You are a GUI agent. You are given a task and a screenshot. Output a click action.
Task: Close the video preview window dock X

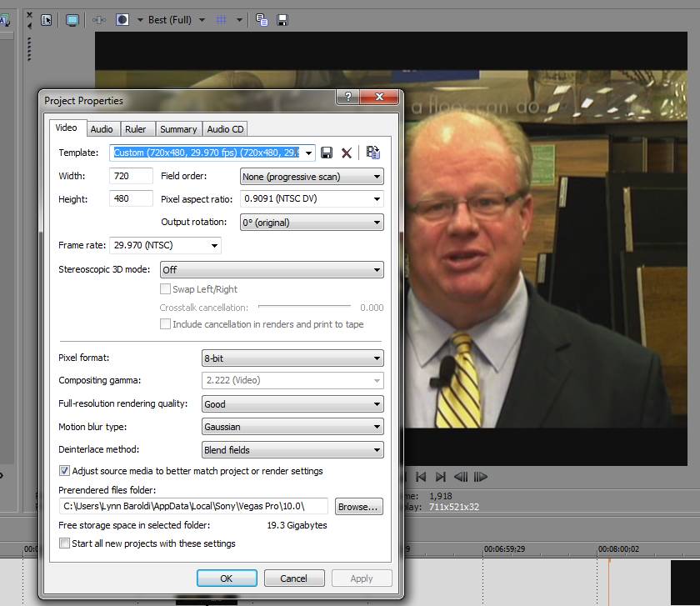click(29, 15)
